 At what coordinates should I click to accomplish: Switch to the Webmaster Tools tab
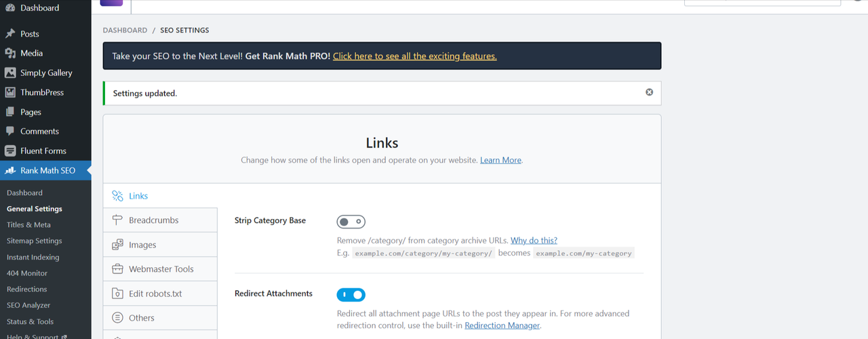pos(160,269)
